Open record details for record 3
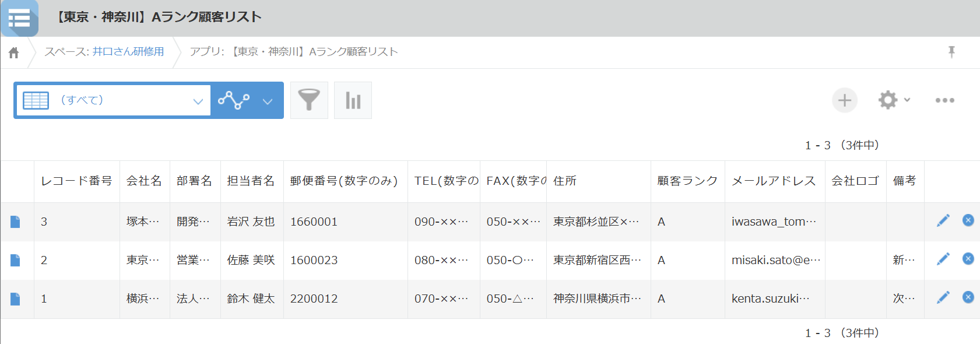This screenshot has width=980, height=344. tap(15, 222)
